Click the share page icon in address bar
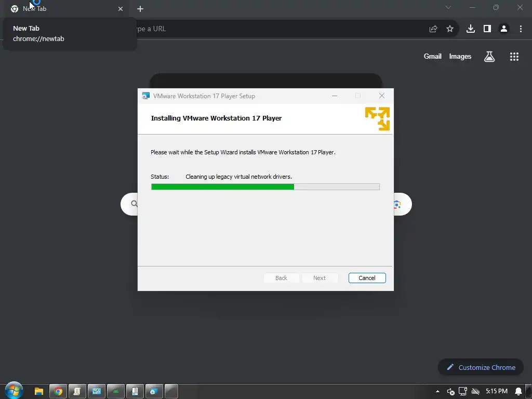The width and height of the screenshot is (532, 399). point(433,29)
